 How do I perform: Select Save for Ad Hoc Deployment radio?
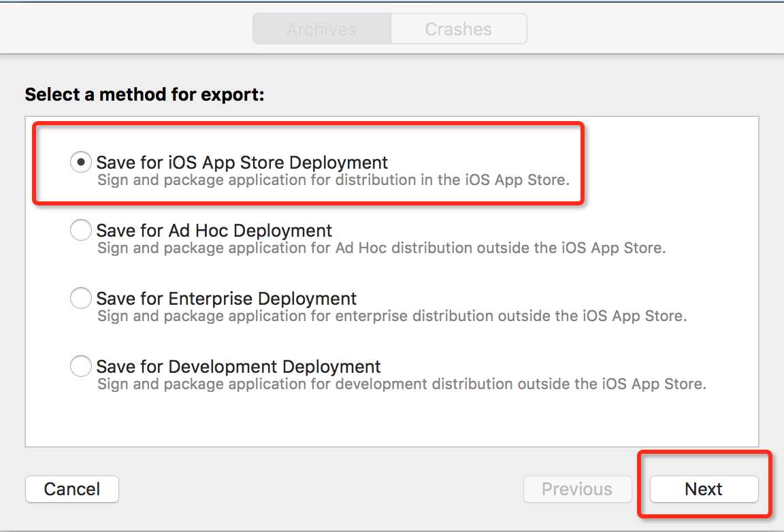click(80, 231)
